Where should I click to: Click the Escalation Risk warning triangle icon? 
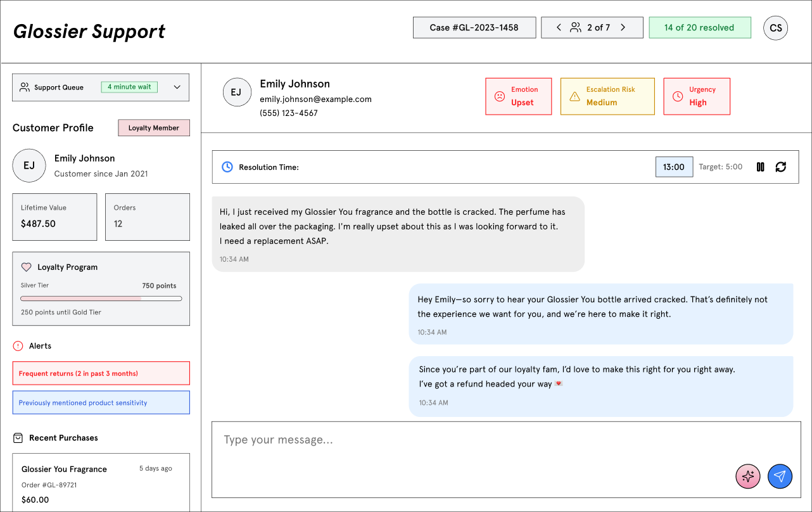click(574, 96)
